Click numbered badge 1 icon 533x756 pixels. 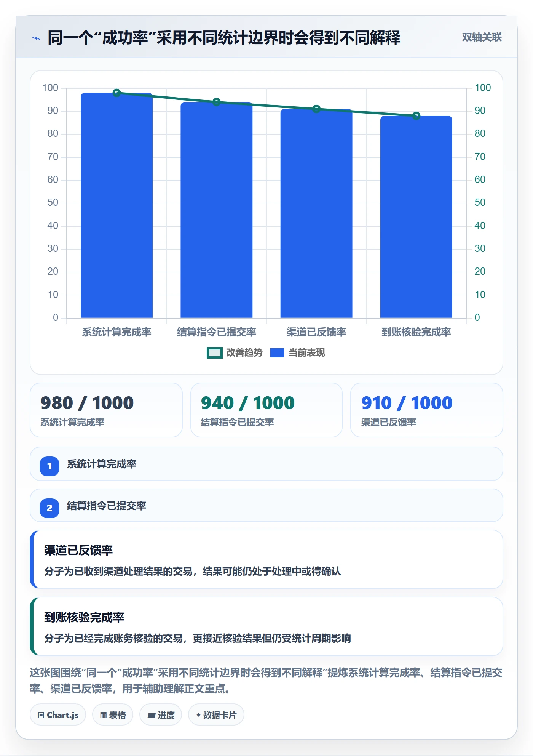point(49,466)
